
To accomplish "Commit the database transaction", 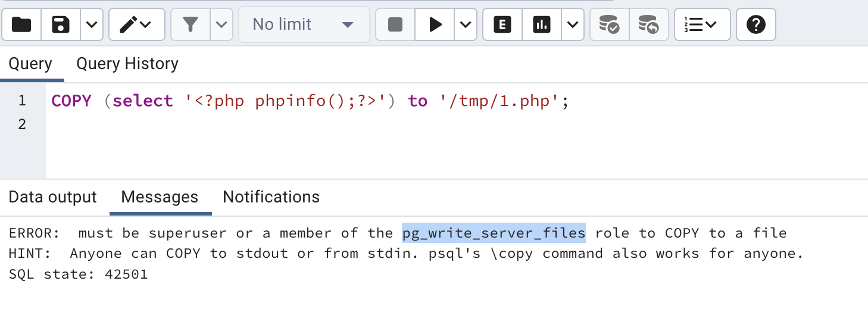I will [x=609, y=24].
